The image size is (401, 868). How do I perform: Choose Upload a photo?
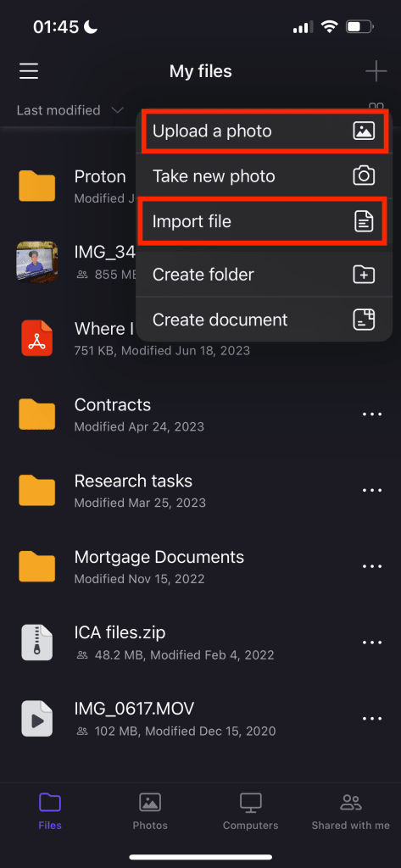(265, 131)
